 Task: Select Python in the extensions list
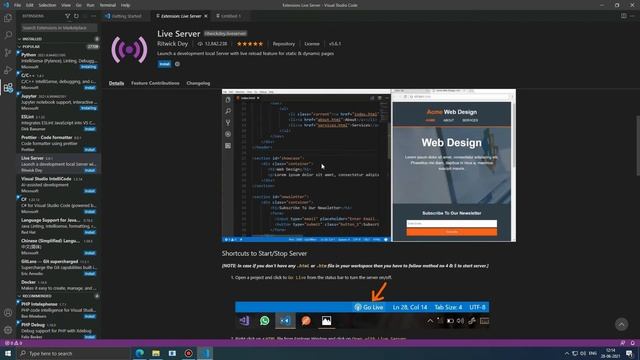(x=59, y=60)
